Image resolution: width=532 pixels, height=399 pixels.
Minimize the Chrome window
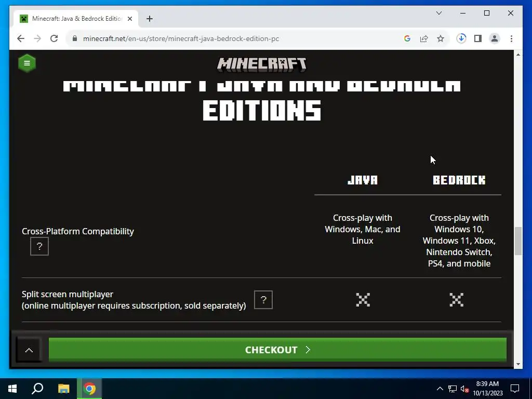[x=463, y=13]
